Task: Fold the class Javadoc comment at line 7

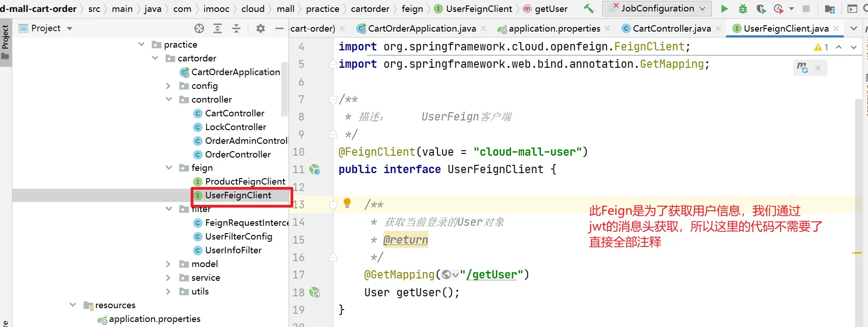Action: 333,99
